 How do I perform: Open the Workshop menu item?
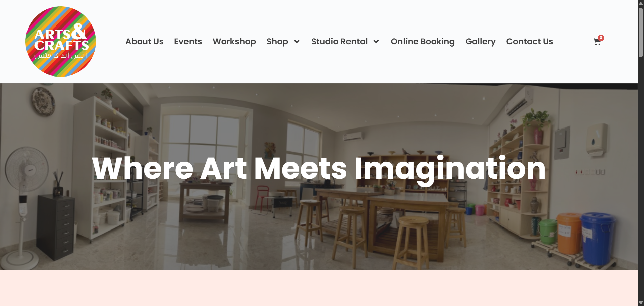pos(234,41)
